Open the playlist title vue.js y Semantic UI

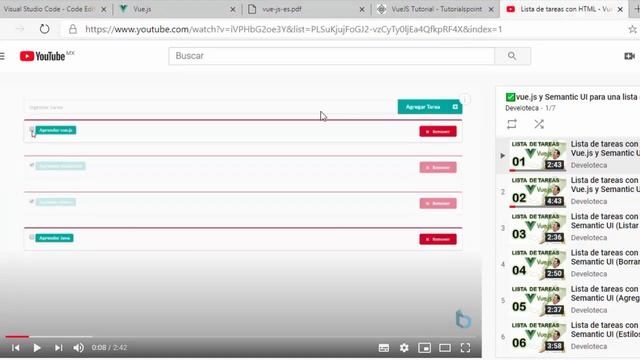click(x=573, y=97)
